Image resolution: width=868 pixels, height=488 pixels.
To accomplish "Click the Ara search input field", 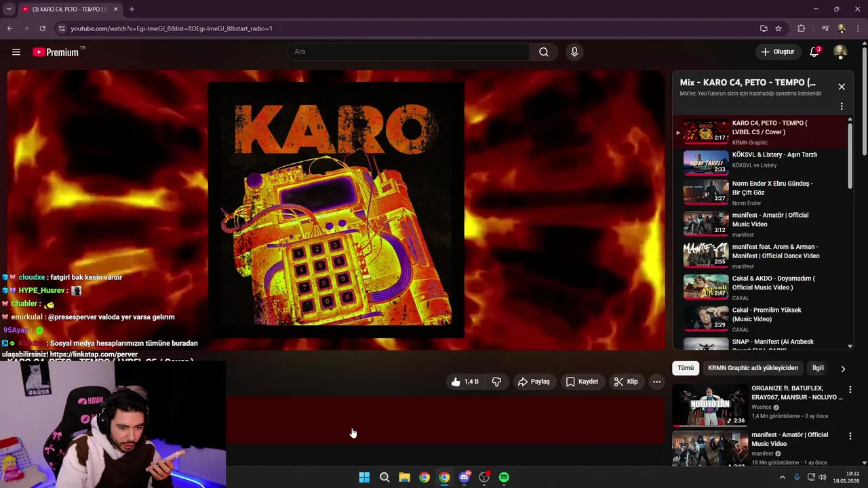I will pos(408,52).
